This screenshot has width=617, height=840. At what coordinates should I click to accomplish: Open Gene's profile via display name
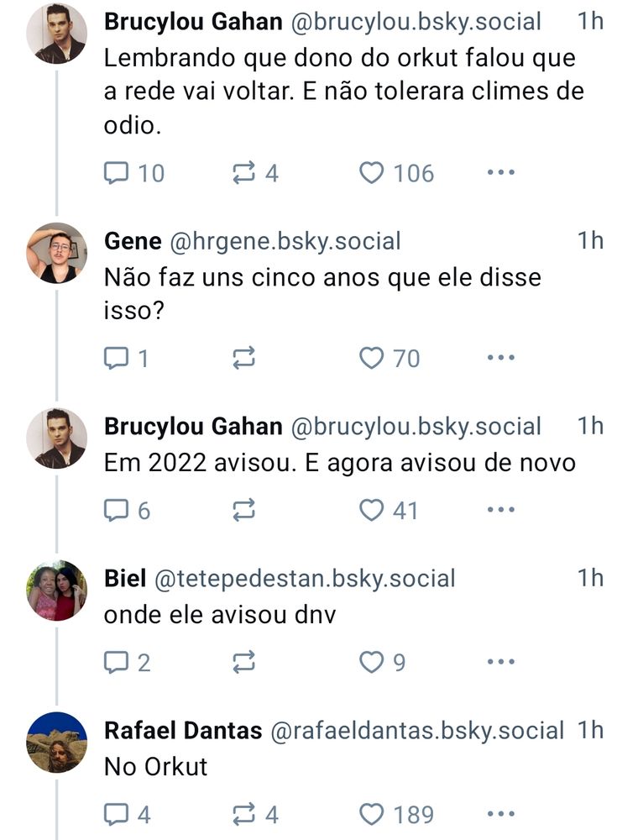[133, 241]
